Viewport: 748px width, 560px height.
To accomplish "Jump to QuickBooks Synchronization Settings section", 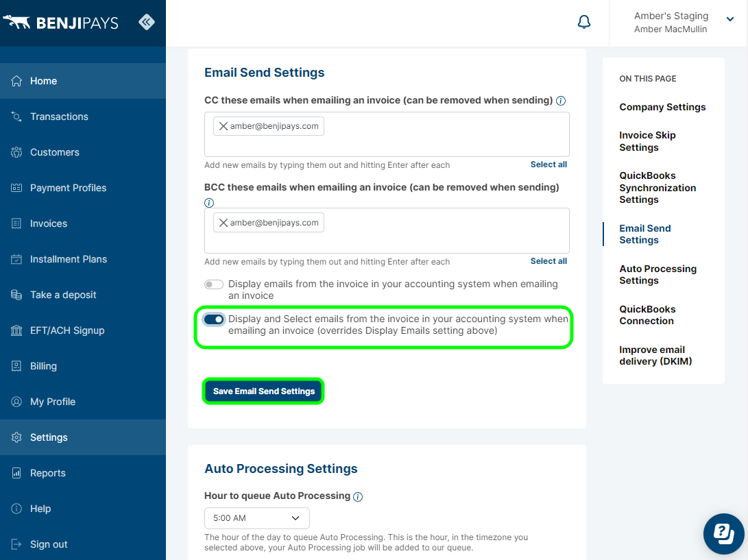I will click(x=657, y=188).
